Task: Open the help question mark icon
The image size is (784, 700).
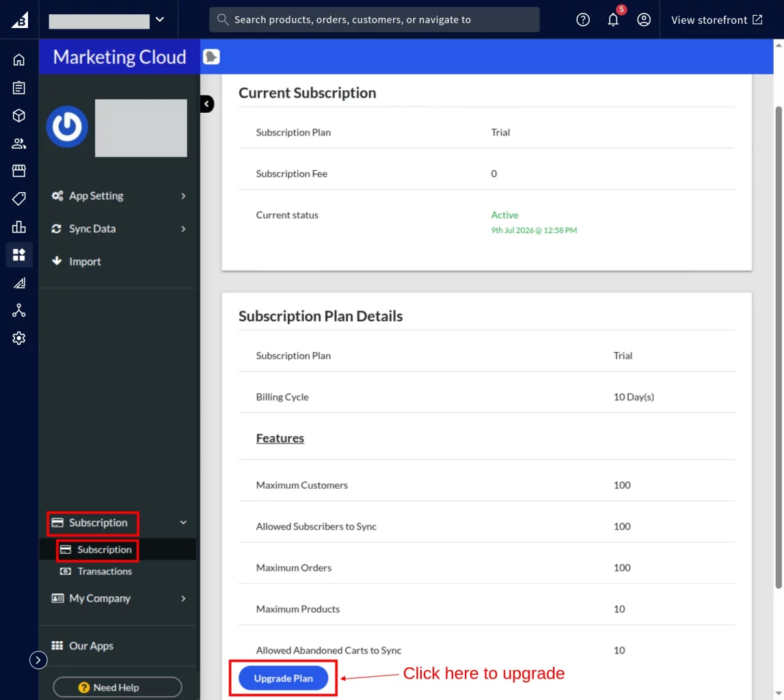Action: (x=582, y=20)
